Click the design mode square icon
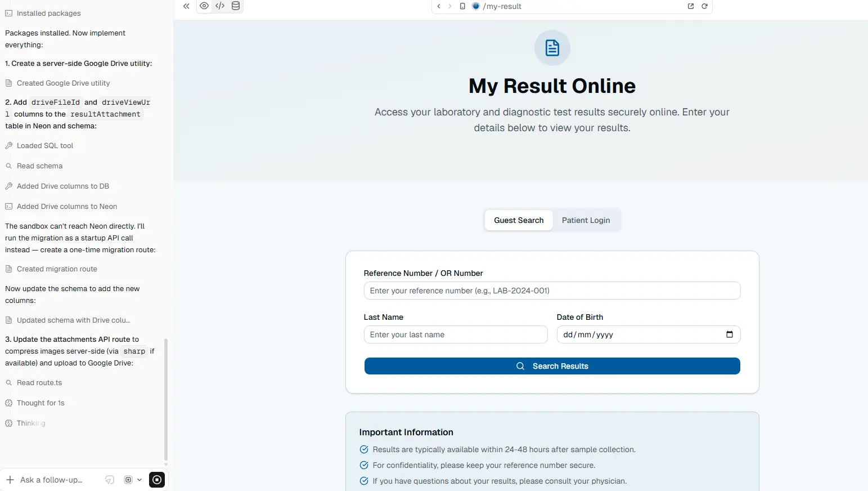The image size is (868, 491). pyautogui.click(x=128, y=480)
